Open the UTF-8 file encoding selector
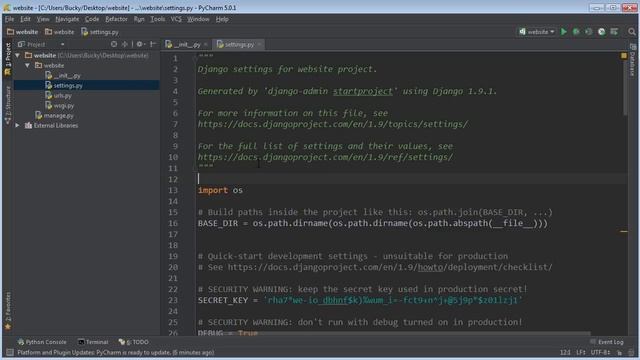The image size is (640, 360). pyautogui.click(x=600, y=352)
